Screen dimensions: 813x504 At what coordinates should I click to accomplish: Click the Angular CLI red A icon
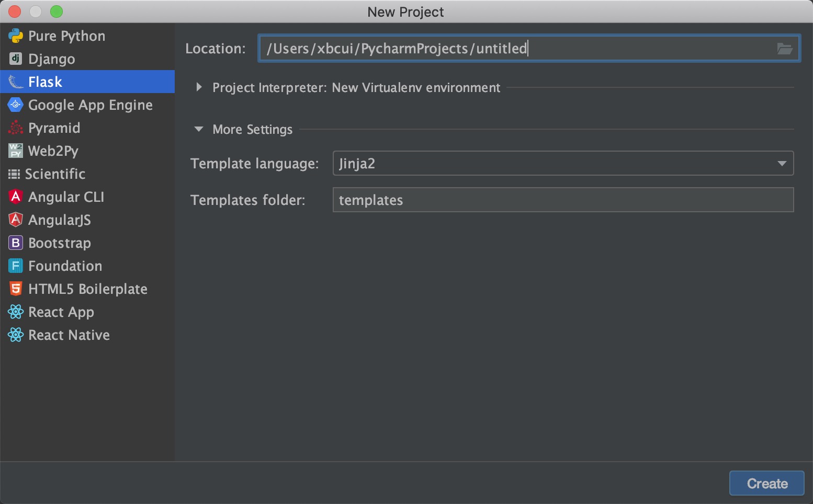pyautogui.click(x=16, y=197)
